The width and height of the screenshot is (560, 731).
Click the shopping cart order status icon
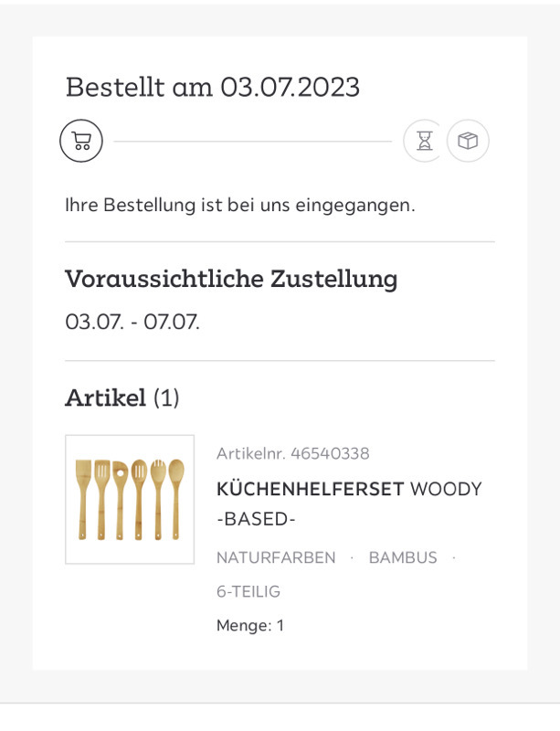(81, 142)
